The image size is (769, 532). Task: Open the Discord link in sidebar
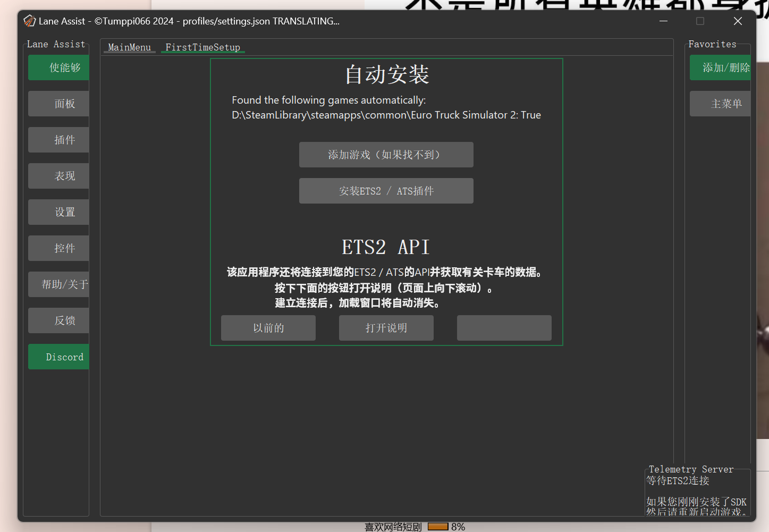(x=58, y=357)
